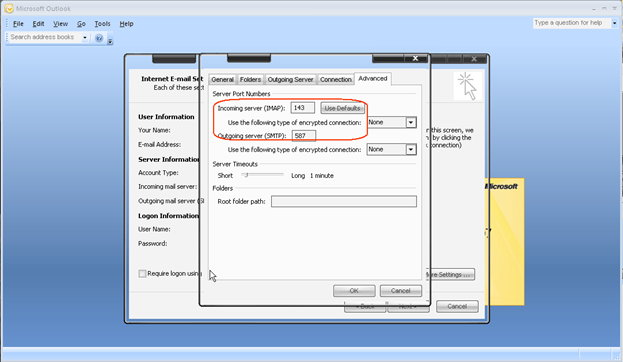Open toolbar options overflow arrow
Viewport: 623px width, 362px height.
pos(110,40)
